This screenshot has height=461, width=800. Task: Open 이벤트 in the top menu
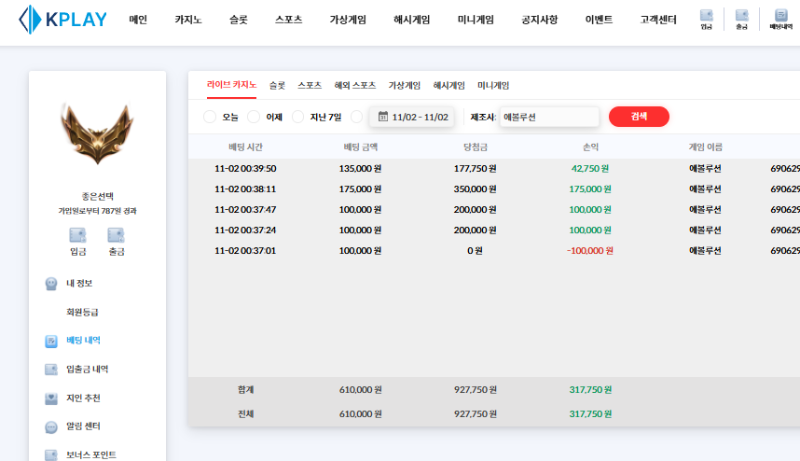tap(599, 19)
